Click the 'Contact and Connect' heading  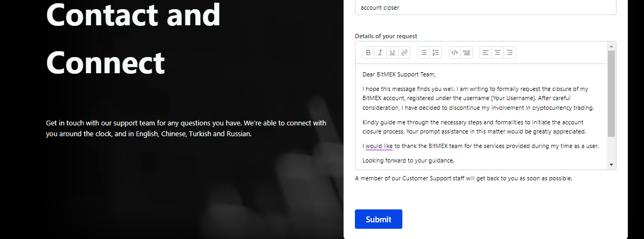click(133, 38)
